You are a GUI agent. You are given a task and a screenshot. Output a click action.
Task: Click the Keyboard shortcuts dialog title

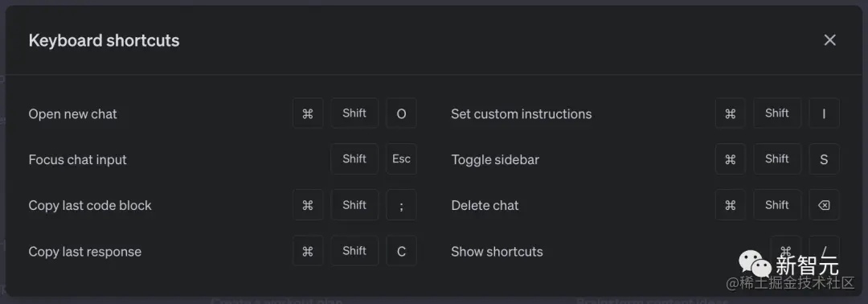coord(104,40)
